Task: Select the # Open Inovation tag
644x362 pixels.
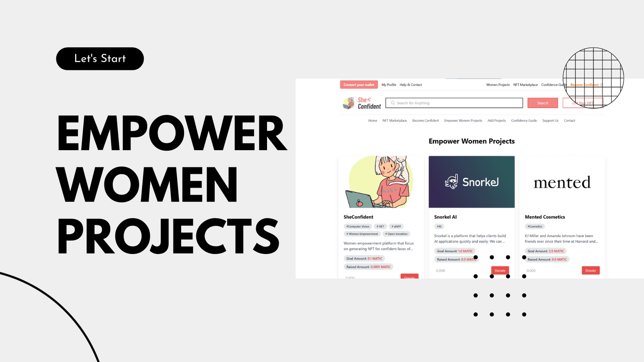Action: [396, 234]
